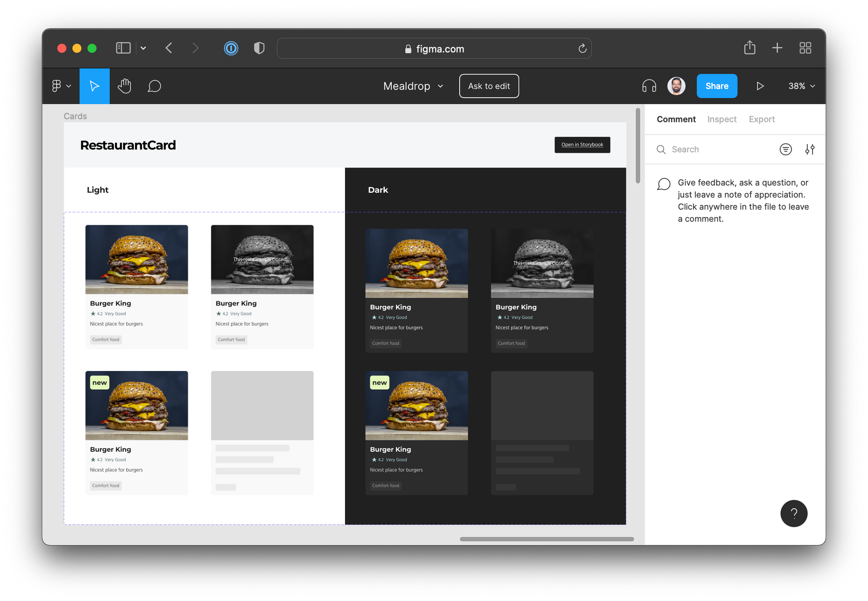Click the 1Password extension icon
Viewport: 868px width, 601px height.
[x=231, y=48]
